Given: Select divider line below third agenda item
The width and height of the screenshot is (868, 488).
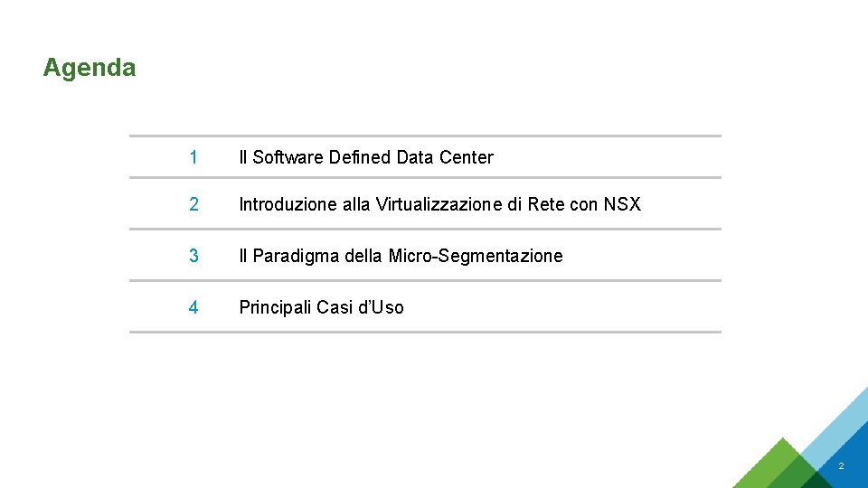Looking at the screenshot, I should (x=425, y=280).
